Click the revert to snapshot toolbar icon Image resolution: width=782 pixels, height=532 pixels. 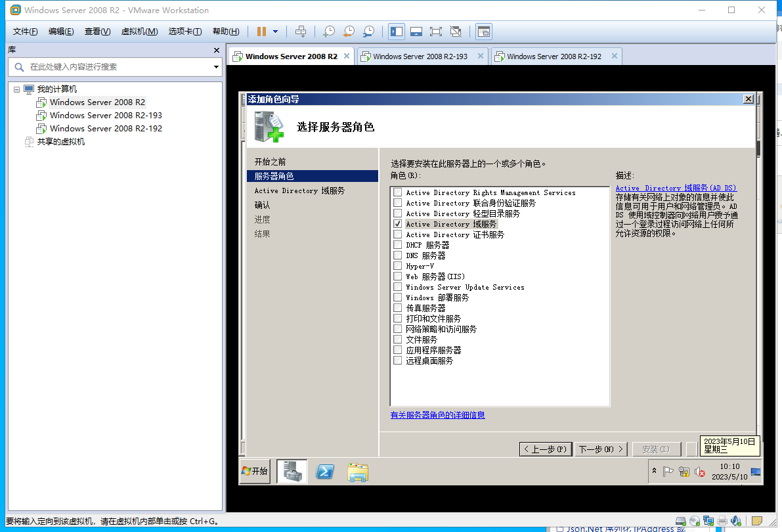349,32
